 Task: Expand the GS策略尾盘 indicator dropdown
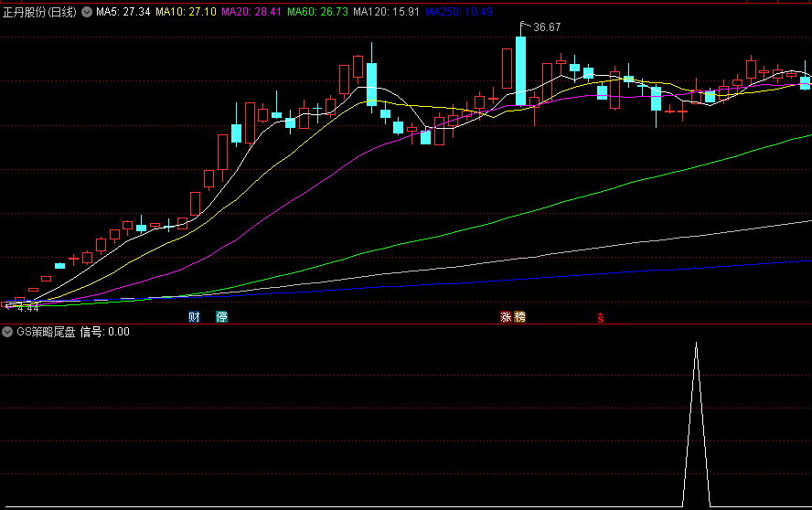[x=7, y=332]
